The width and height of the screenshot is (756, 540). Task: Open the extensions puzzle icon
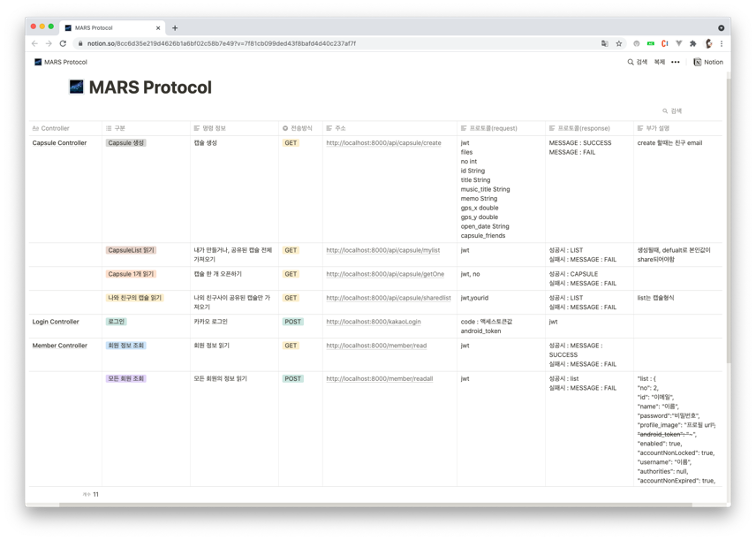pos(693,43)
